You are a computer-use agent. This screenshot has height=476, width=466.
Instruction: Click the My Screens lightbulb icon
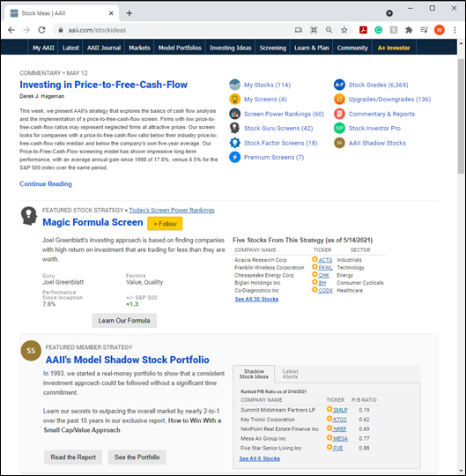click(234, 100)
